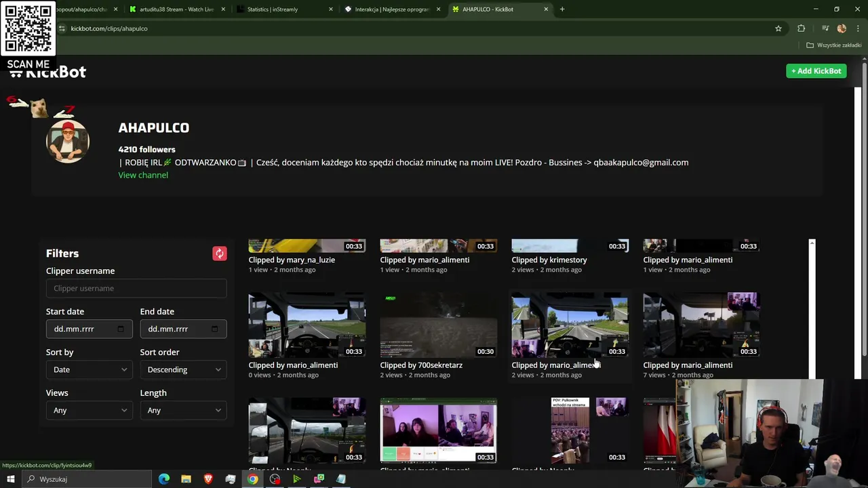Open File Explorer from the taskbar
Viewport: 868px width, 488px height.
(x=186, y=479)
